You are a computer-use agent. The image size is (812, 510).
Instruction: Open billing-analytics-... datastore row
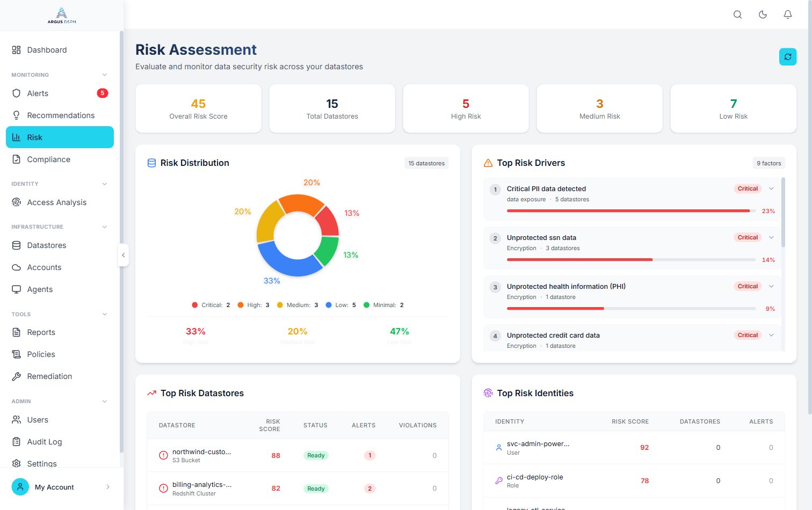point(298,489)
